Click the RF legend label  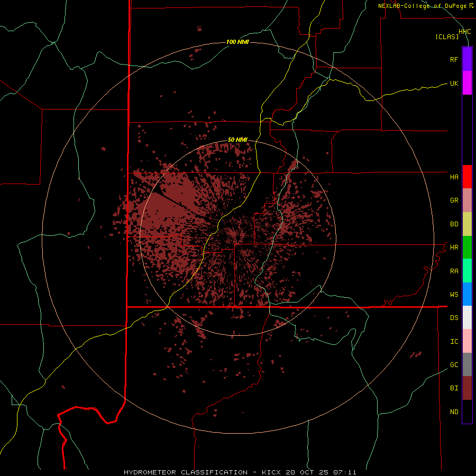(454, 59)
